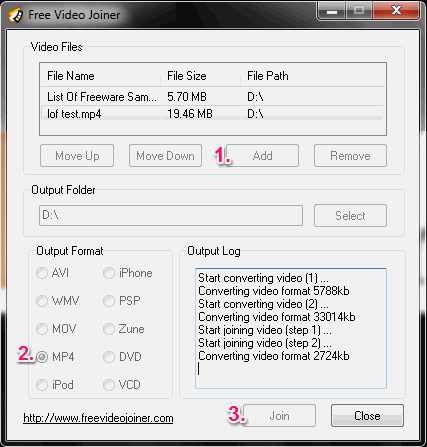The width and height of the screenshot is (427, 447).
Task: Click the Close button at bottom
Action: click(367, 416)
